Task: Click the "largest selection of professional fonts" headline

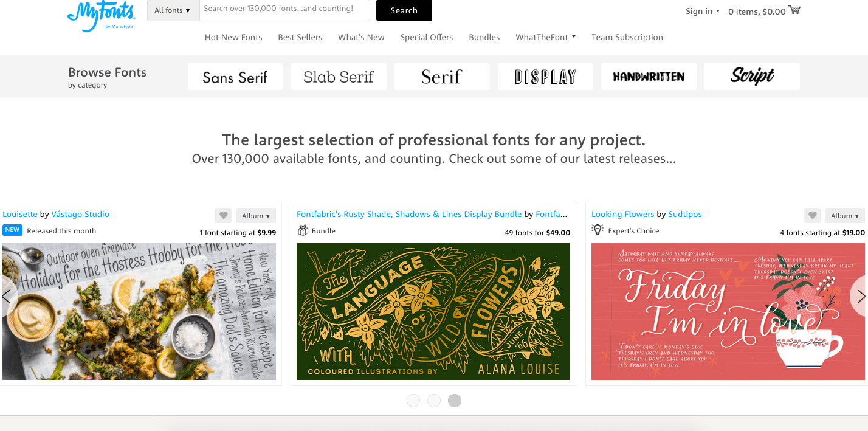Action: point(434,140)
